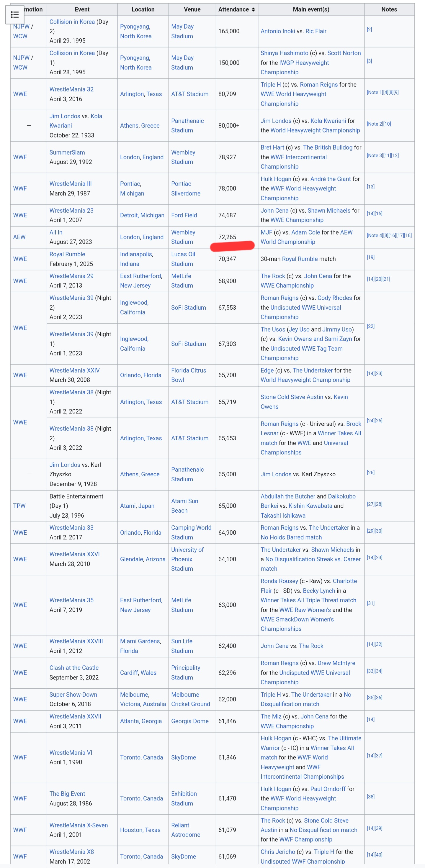The height and width of the screenshot is (868, 425).
Task: Open citation [2] in Notes column
Action: coord(369,29)
